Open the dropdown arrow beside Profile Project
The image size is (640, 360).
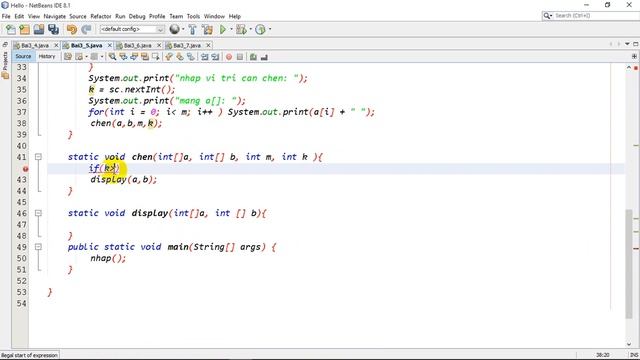(x=269, y=29)
